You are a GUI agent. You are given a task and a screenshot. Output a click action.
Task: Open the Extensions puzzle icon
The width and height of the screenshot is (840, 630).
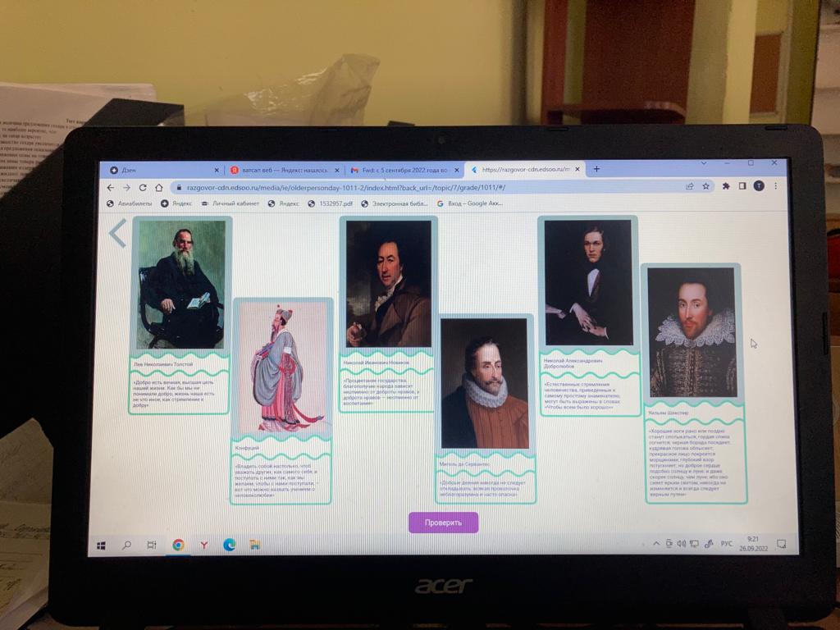(x=726, y=186)
